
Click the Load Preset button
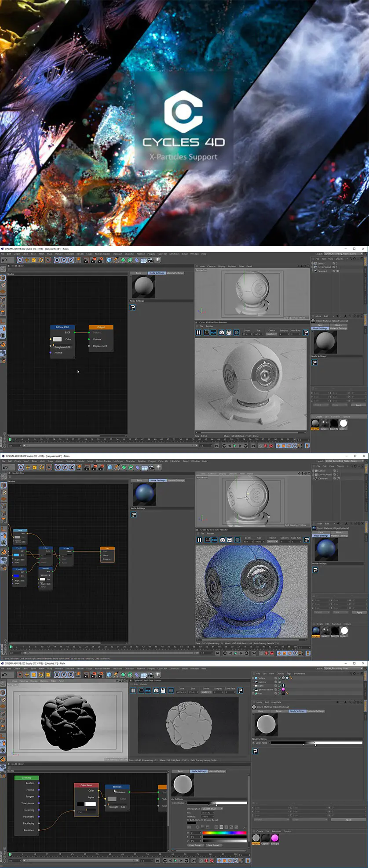click(x=196, y=845)
